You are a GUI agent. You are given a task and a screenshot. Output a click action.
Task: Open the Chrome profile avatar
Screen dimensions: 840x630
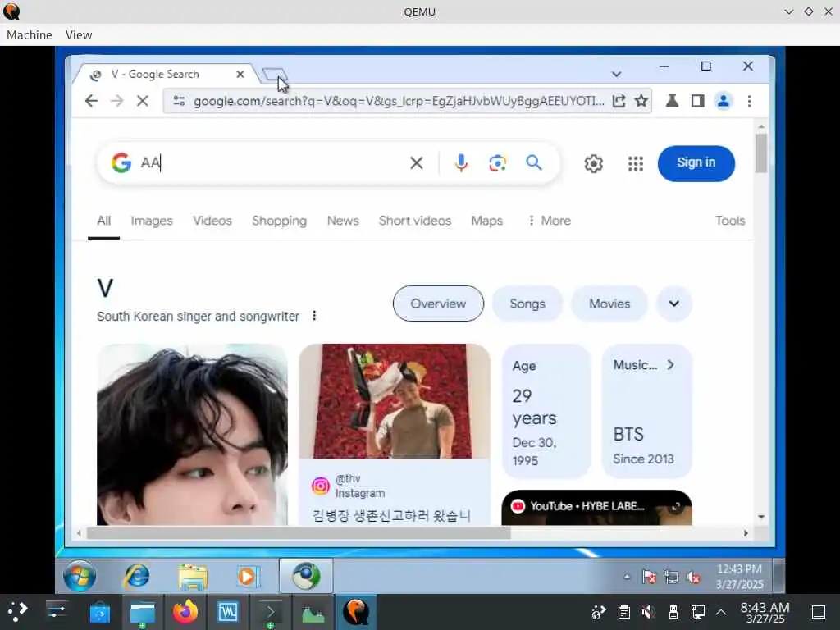click(724, 101)
